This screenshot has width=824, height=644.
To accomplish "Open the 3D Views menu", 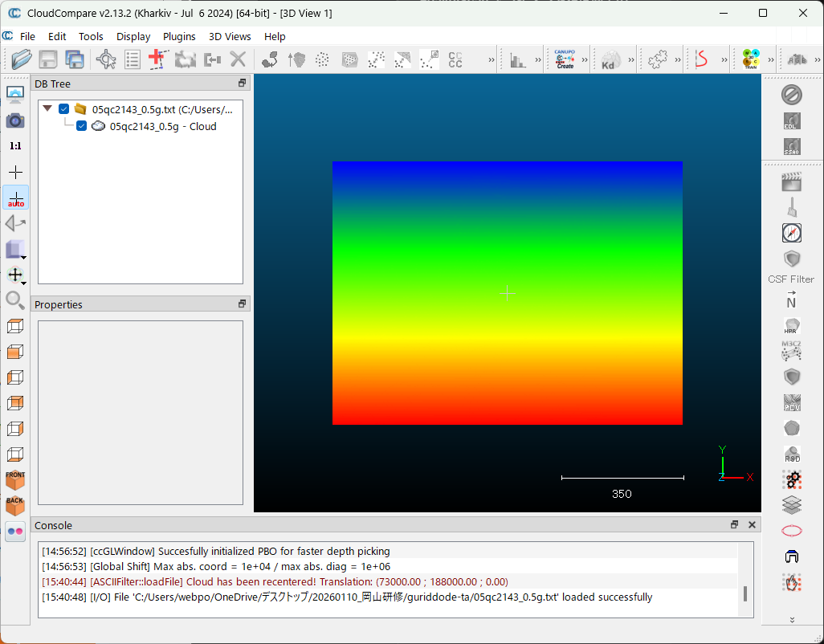I will pos(230,36).
